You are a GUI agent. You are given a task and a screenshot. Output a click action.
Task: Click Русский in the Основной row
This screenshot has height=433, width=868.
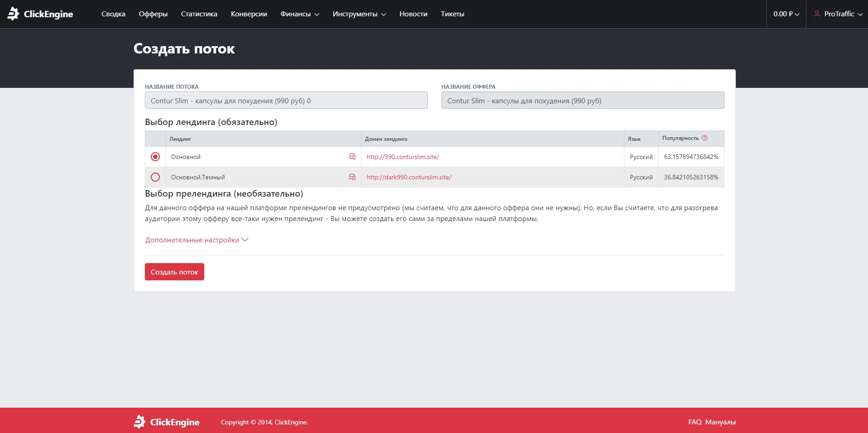(x=641, y=157)
